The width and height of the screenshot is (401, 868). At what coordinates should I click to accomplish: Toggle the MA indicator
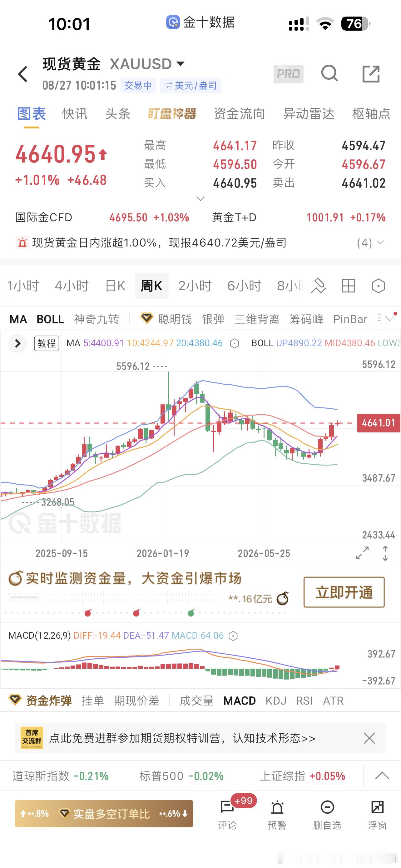click(x=18, y=319)
